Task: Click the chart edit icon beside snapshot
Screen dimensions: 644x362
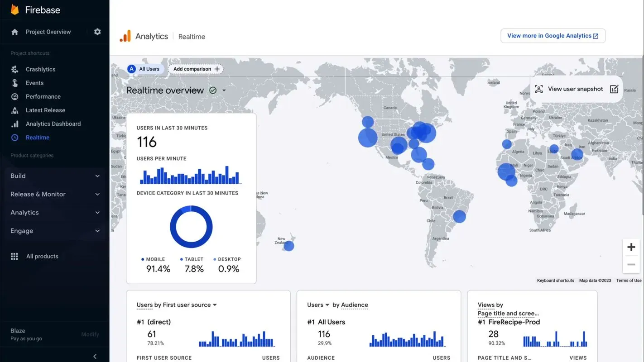Action: pyautogui.click(x=614, y=89)
